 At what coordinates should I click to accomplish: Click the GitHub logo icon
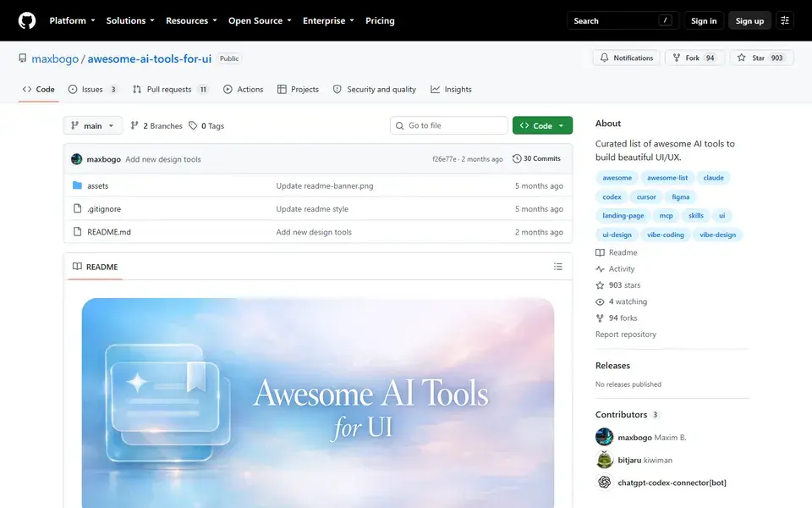[27, 20]
